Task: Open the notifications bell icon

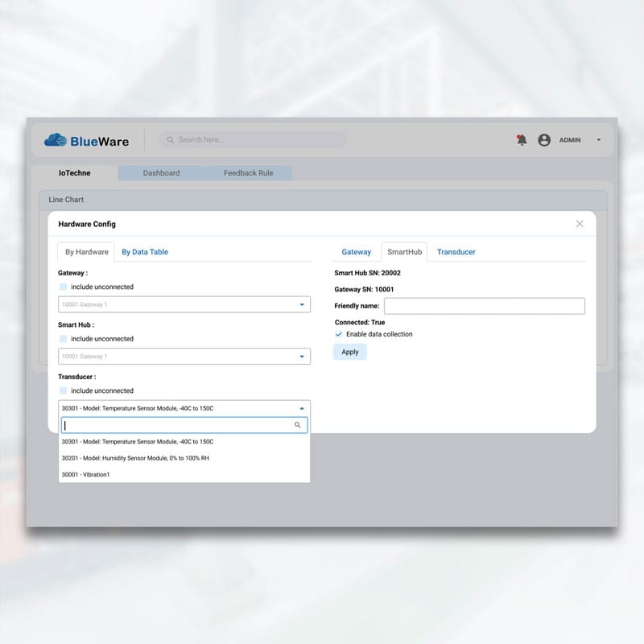Action: [x=522, y=140]
